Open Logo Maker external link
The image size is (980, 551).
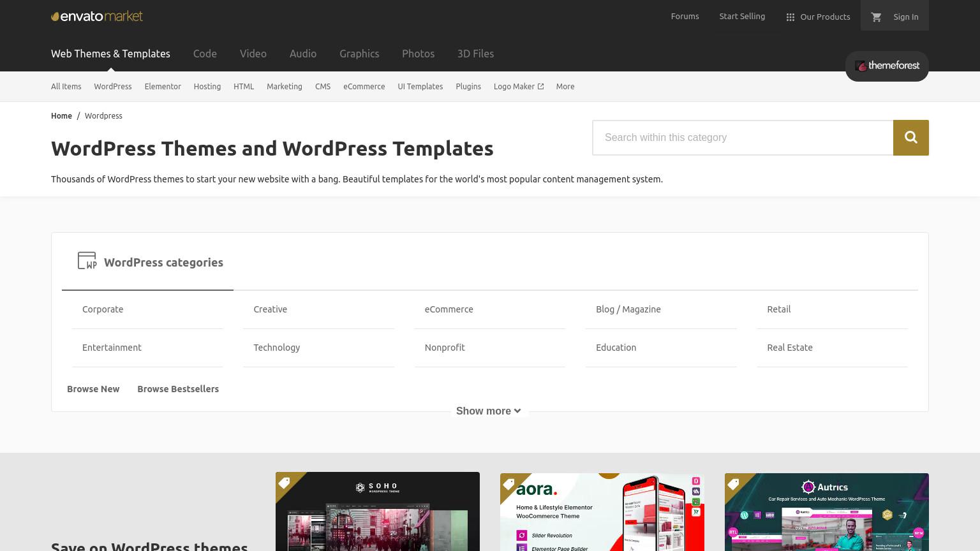pyautogui.click(x=519, y=87)
